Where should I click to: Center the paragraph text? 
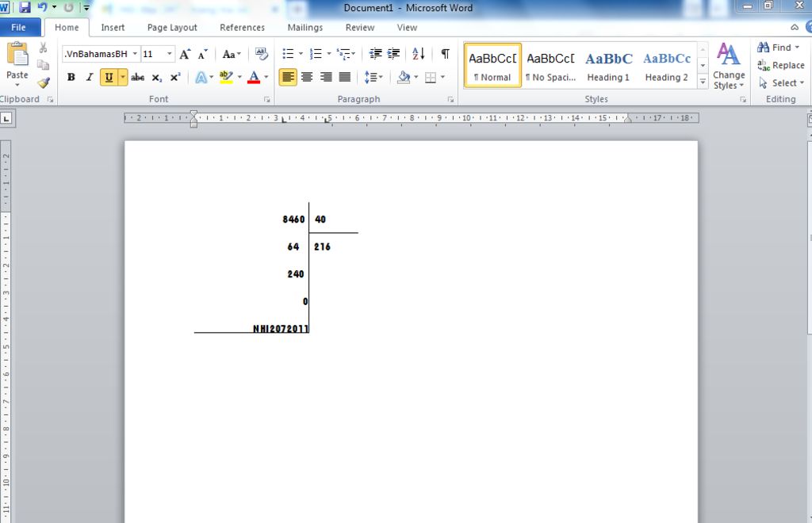(307, 78)
